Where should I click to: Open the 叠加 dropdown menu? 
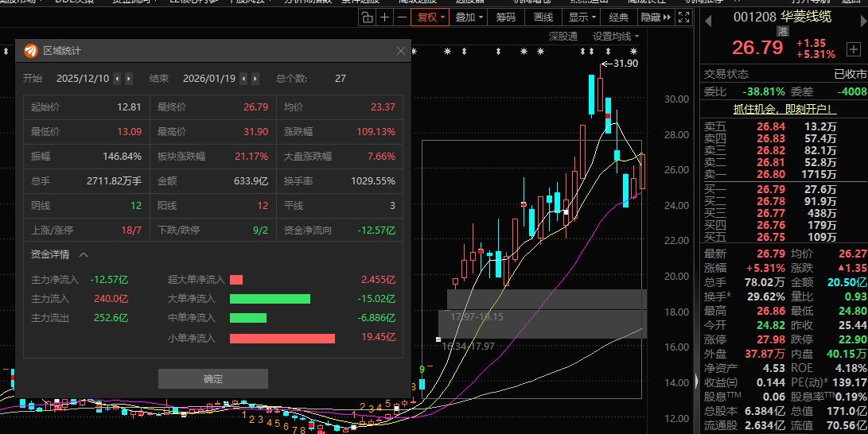[x=469, y=17]
